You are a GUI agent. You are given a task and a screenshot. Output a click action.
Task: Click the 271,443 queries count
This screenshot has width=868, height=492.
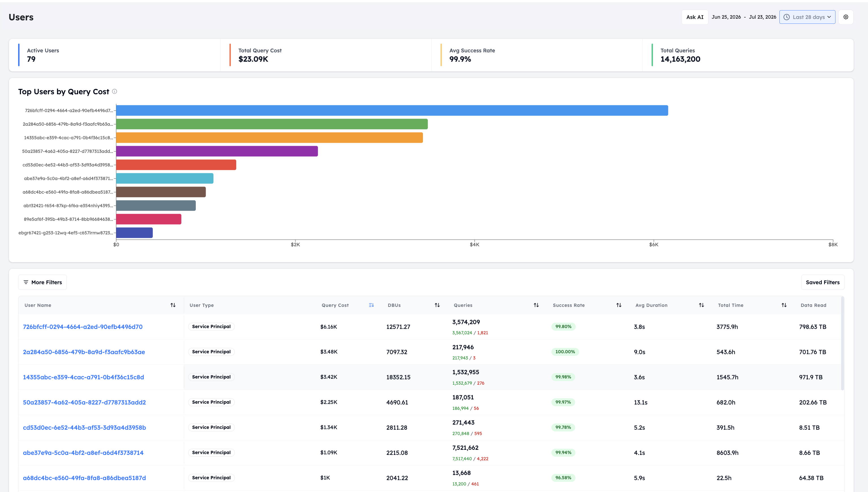[x=463, y=423]
